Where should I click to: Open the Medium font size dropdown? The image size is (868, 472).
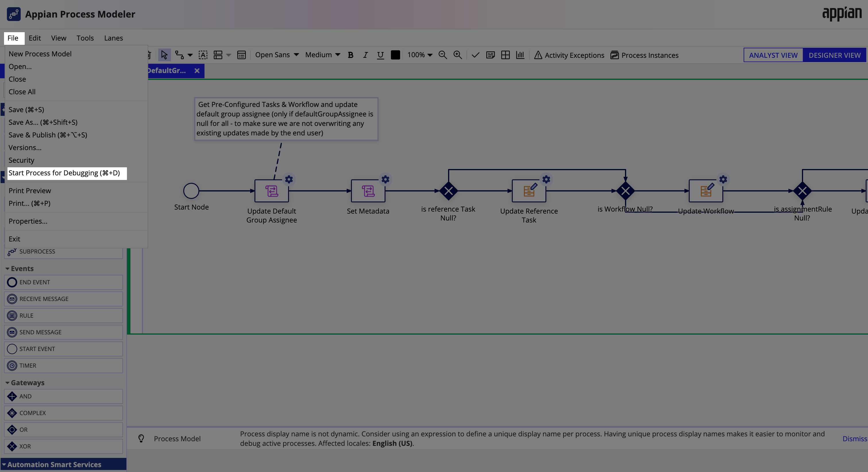point(323,55)
